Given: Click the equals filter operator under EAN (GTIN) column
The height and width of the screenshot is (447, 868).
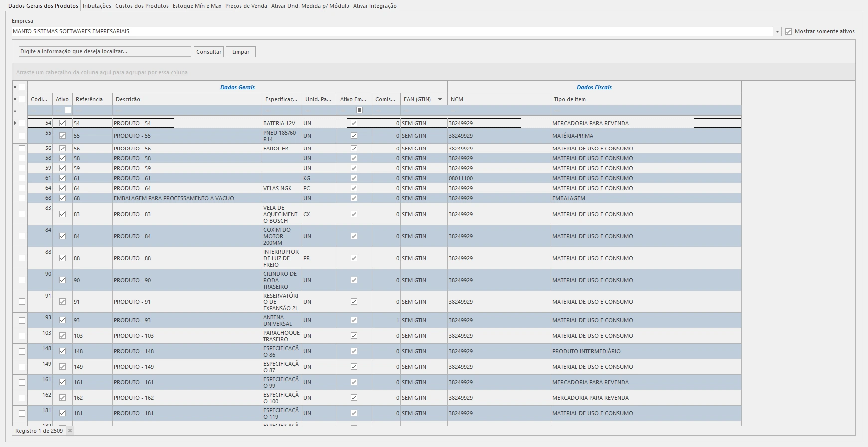Looking at the screenshot, I should [406, 110].
